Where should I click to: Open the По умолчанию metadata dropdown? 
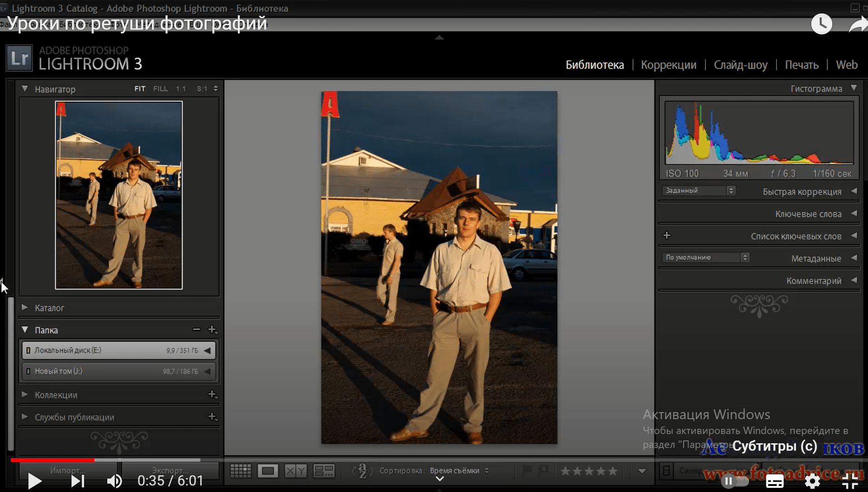(705, 258)
